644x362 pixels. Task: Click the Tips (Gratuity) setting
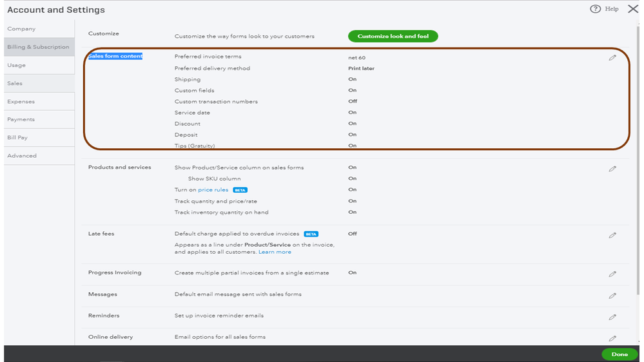(x=194, y=146)
